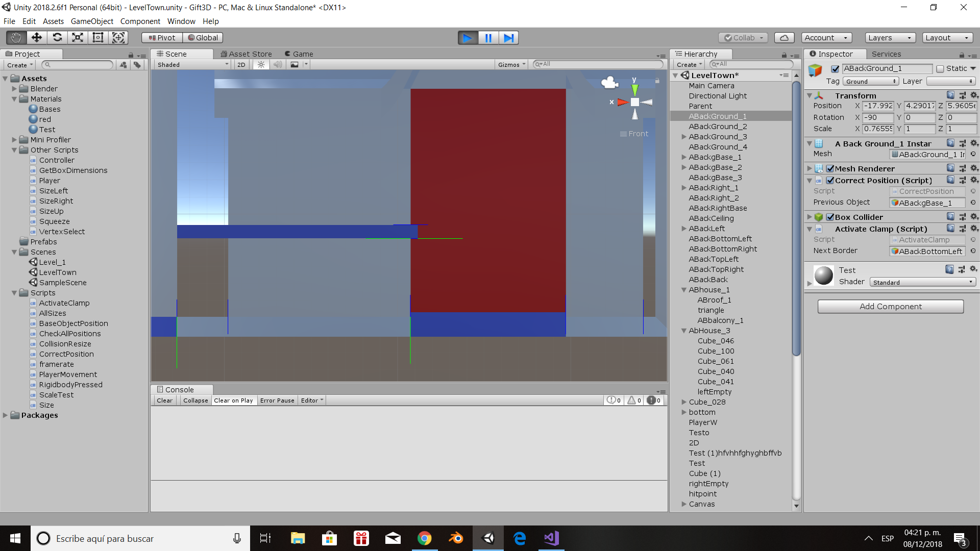980x551 pixels.
Task: Open Test material settings gear
Action: [974, 269]
